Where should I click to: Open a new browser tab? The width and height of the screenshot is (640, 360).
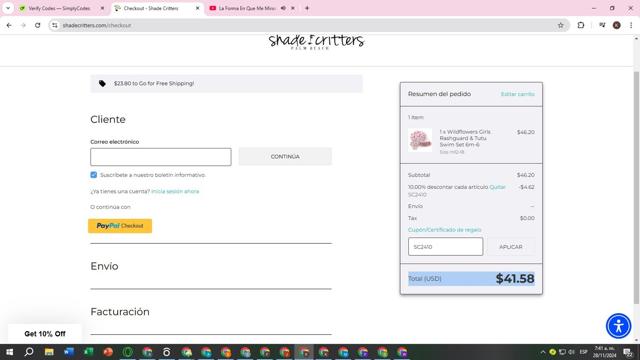(x=307, y=8)
